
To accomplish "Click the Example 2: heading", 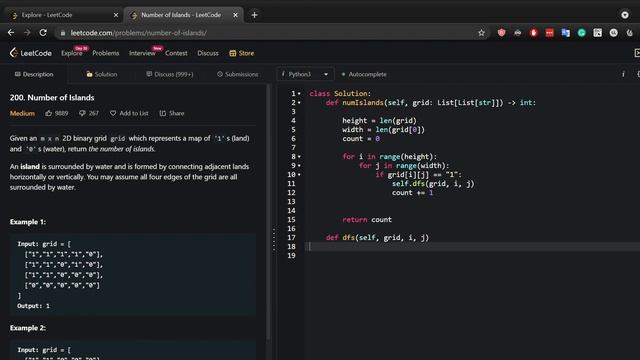I will (x=28, y=328).
